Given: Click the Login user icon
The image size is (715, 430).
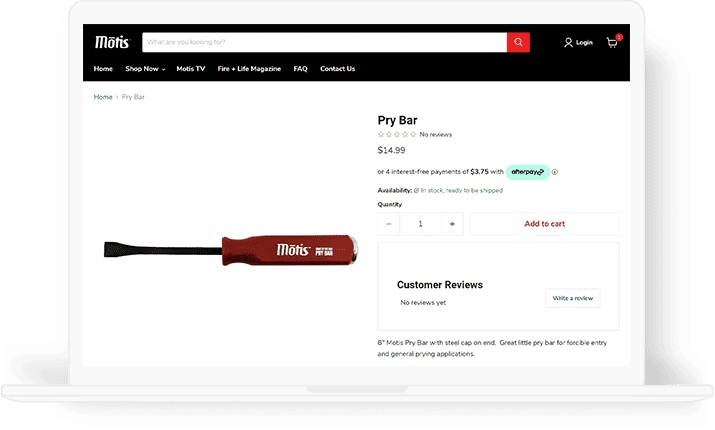Looking at the screenshot, I should click(x=568, y=42).
